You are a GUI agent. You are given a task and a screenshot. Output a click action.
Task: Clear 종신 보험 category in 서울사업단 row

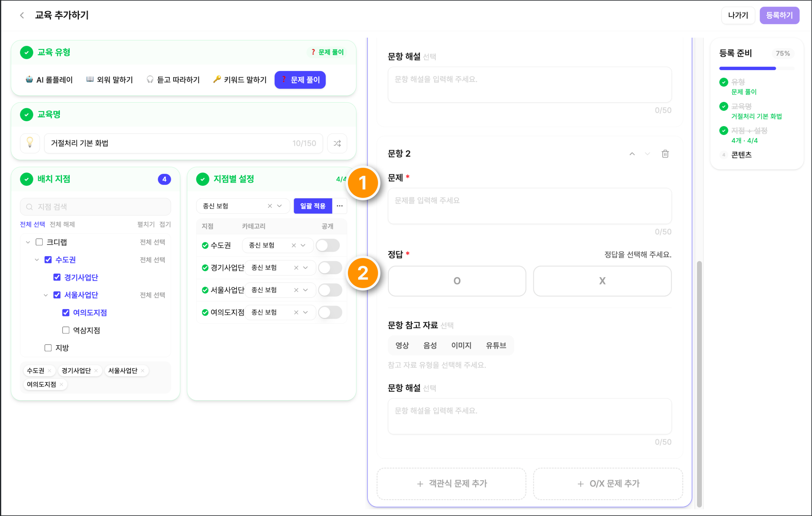(296, 290)
